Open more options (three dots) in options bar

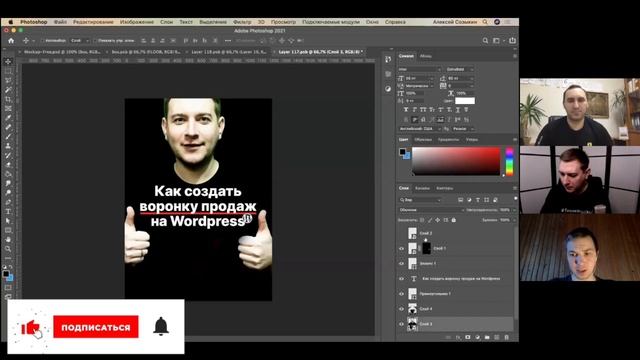pos(228,40)
